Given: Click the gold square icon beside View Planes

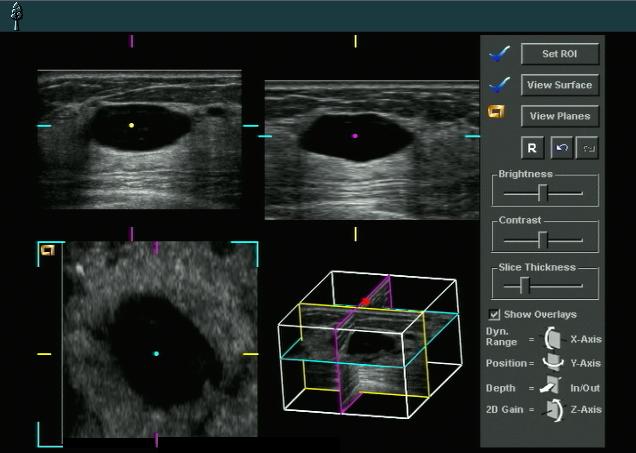Looking at the screenshot, I should (496, 112).
